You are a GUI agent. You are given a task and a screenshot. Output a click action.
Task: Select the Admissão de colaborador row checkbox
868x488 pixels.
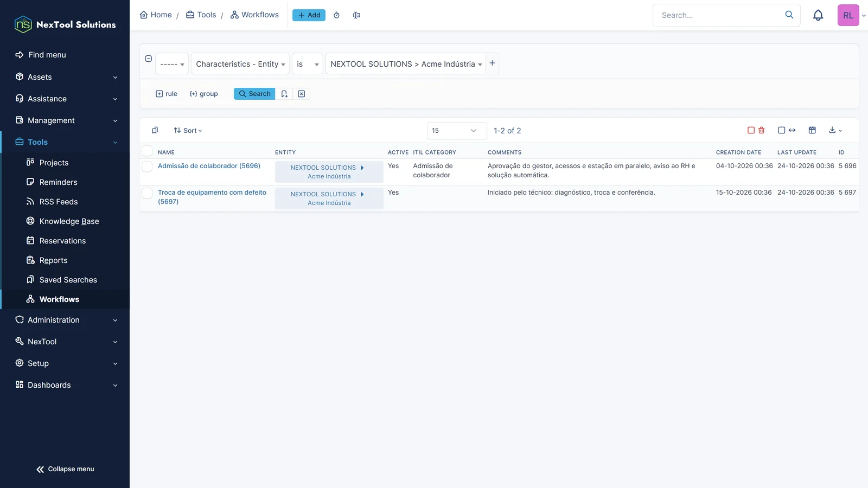click(x=147, y=166)
